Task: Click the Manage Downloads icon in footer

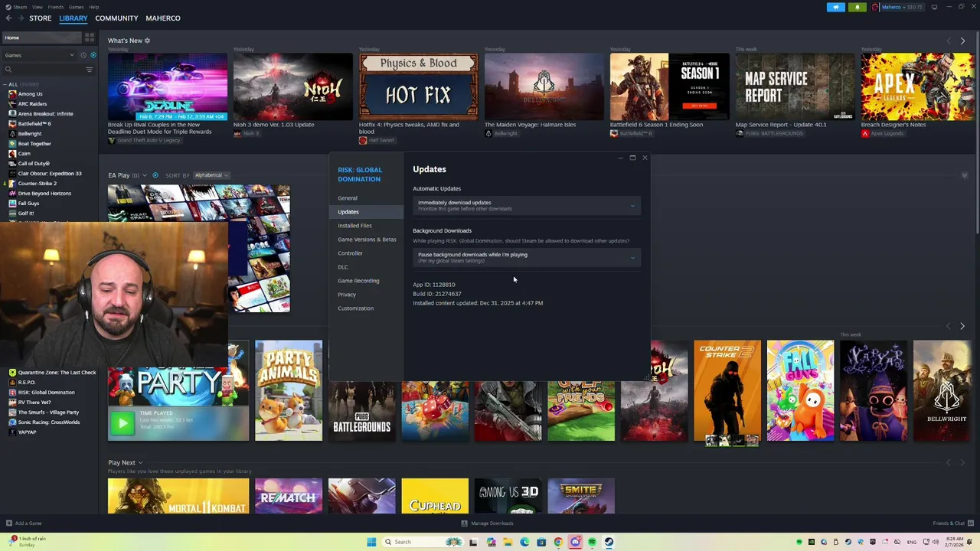Action: (464, 523)
